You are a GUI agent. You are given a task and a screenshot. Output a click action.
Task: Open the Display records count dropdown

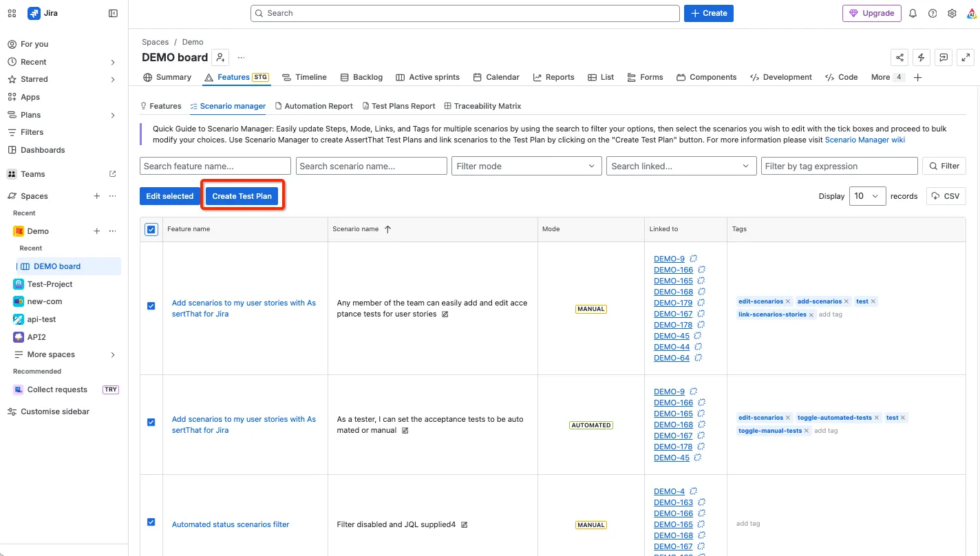coord(868,196)
